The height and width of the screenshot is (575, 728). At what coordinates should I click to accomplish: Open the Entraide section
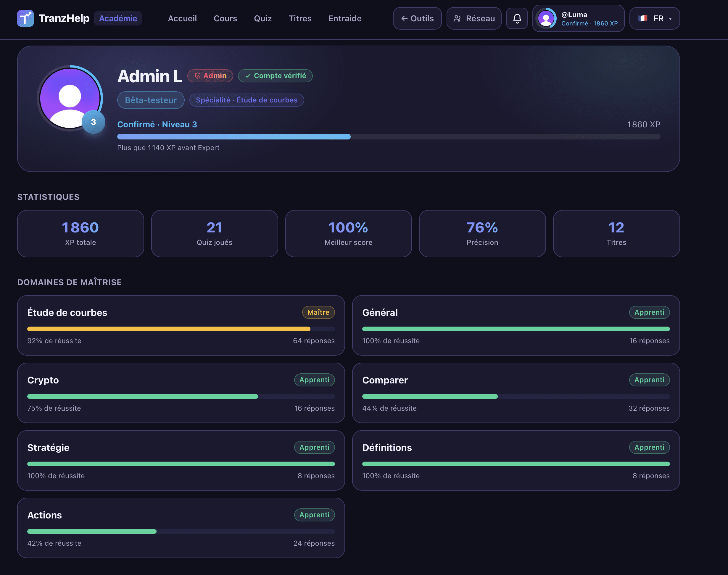pos(345,18)
